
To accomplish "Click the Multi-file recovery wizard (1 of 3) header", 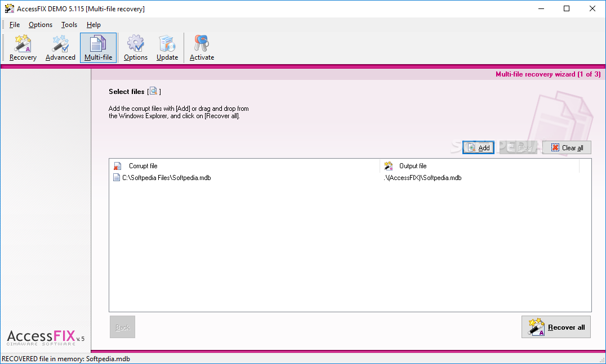I will tap(548, 74).
